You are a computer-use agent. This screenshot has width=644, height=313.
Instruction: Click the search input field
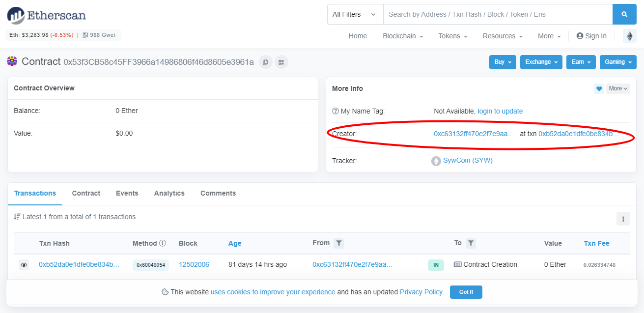click(498, 14)
